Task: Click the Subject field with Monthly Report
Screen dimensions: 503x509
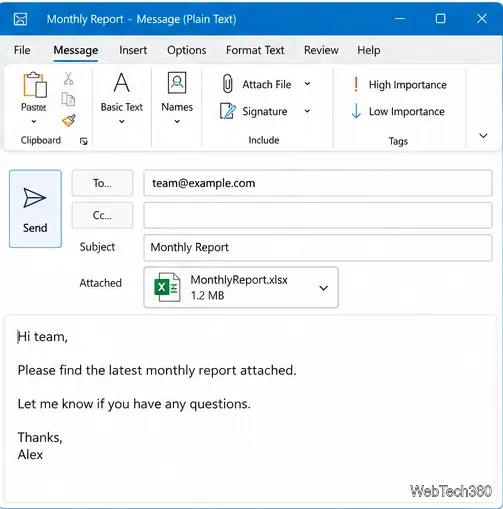Action: [x=318, y=247]
